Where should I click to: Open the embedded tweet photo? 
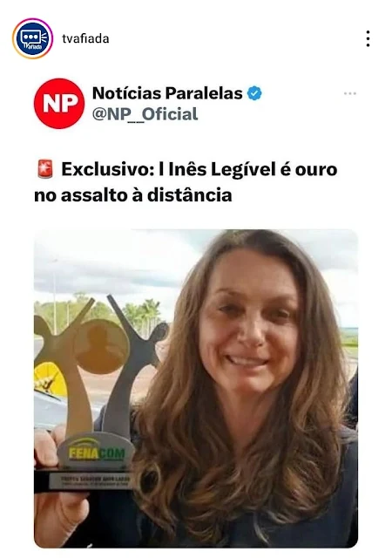[196, 388]
